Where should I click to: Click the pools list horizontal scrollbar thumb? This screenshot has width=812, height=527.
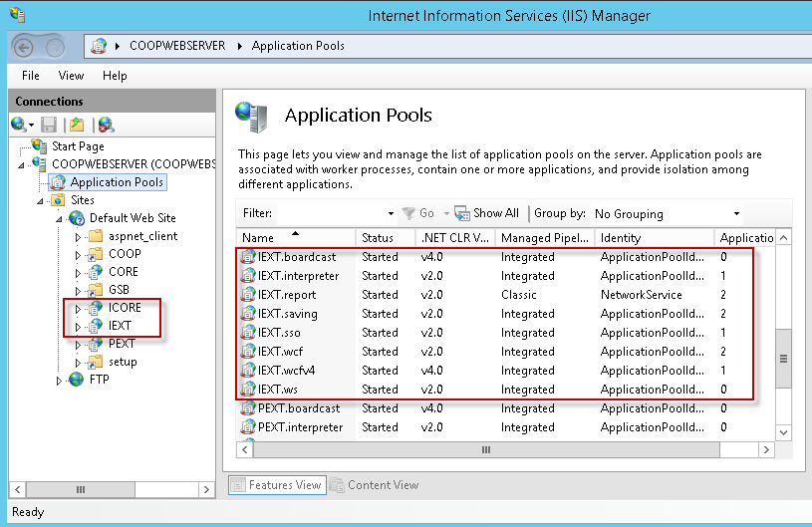pyautogui.click(x=486, y=450)
